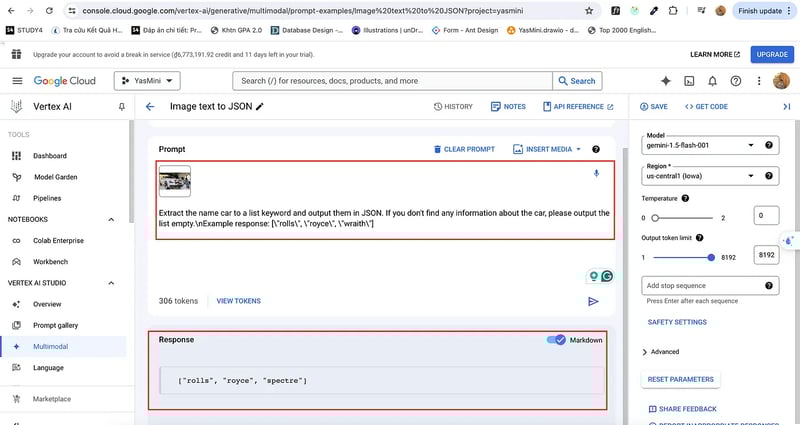Activate Cloud Shell terminal icon

(689, 81)
